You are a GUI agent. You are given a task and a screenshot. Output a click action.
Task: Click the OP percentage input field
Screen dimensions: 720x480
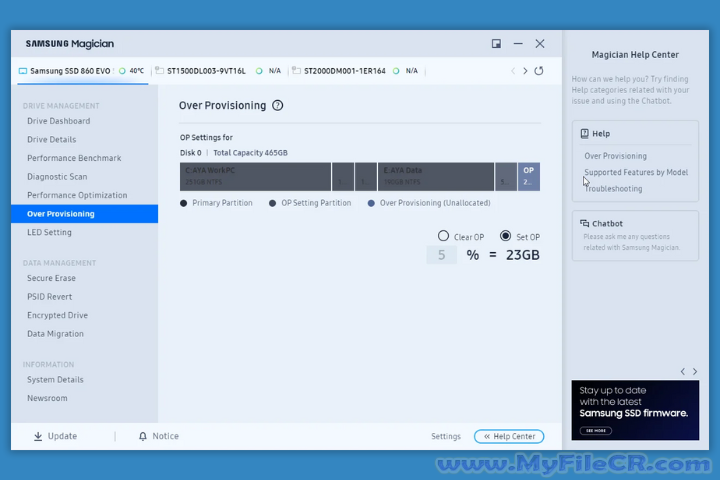click(x=442, y=255)
